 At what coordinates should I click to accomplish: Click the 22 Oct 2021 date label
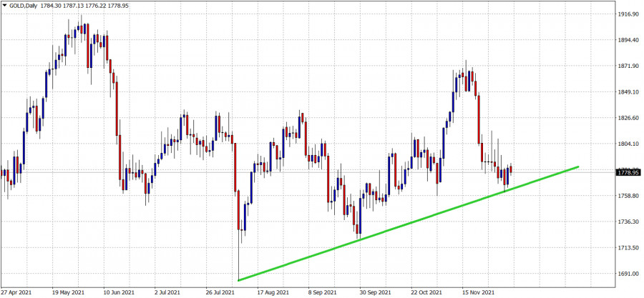[426, 294]
